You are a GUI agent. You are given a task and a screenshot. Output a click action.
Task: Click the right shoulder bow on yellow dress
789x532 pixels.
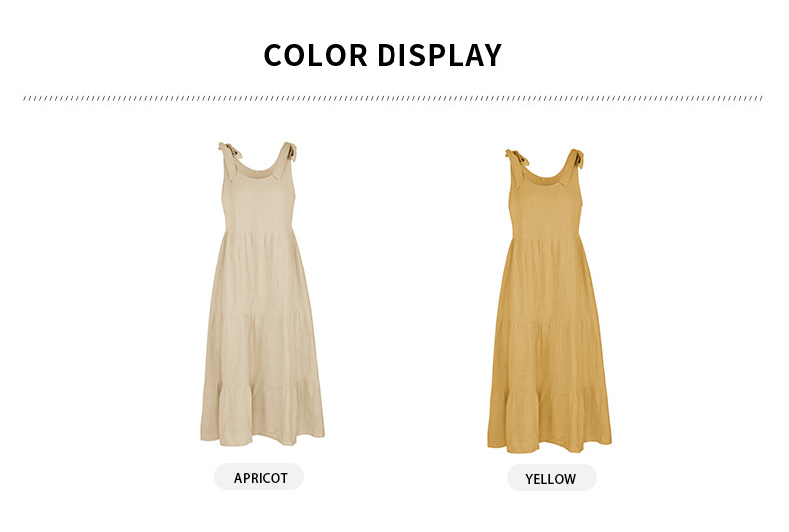tap(577, 158)
